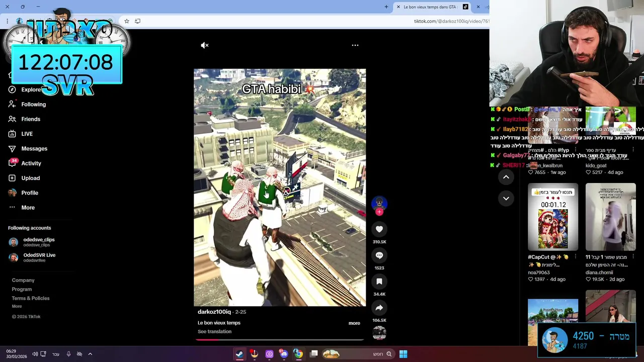The image size is (644, 362).
Task: Seek using the video progress bar
Action: [x=280, y=340]
